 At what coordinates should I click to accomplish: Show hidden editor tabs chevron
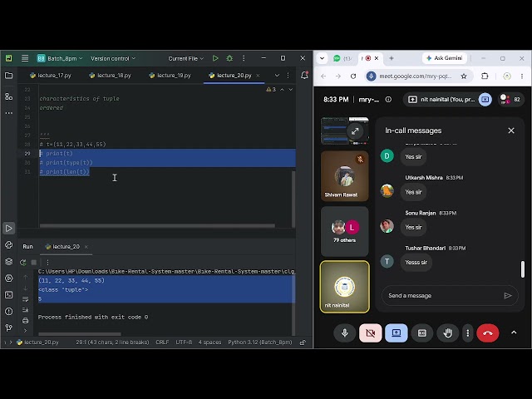277,76
